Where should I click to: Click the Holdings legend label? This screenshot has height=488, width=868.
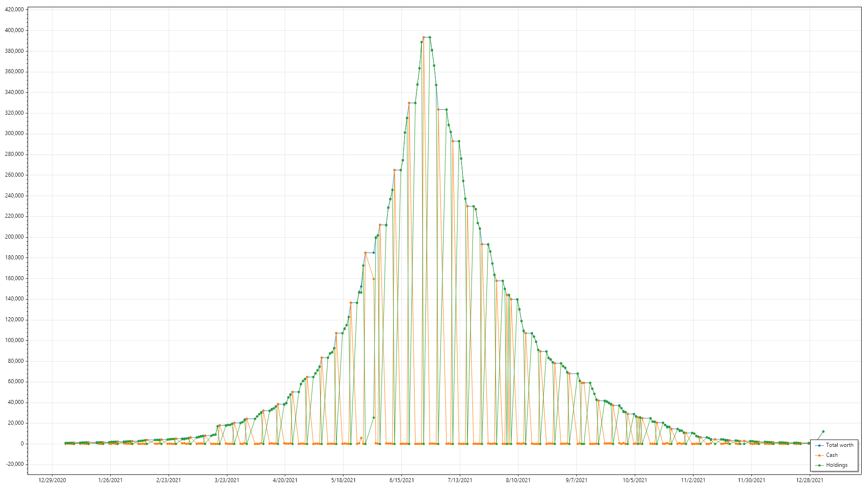(x=836, y=465)
